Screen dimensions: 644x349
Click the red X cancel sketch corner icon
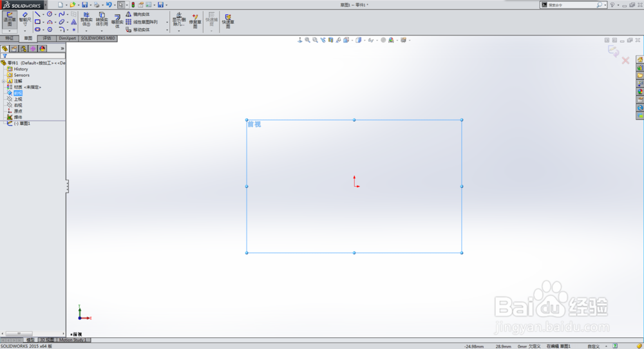coord(625,61)
